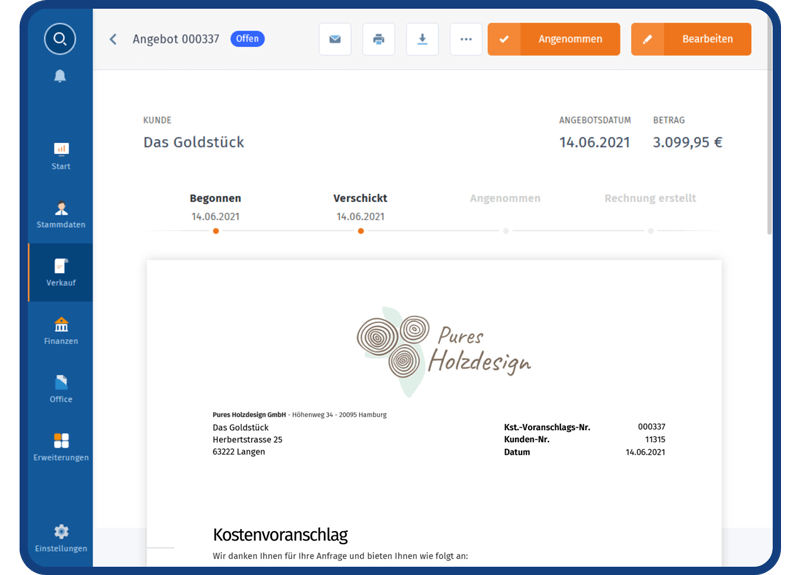800x575 pixels.
Task: Go back with the left chevron
Action: coord(113,39)
